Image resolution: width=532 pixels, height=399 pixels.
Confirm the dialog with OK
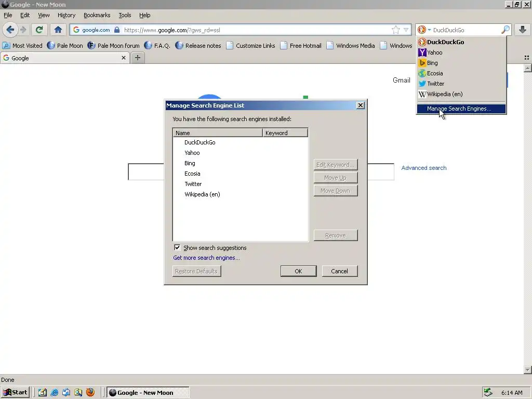(x=298, y=271)
